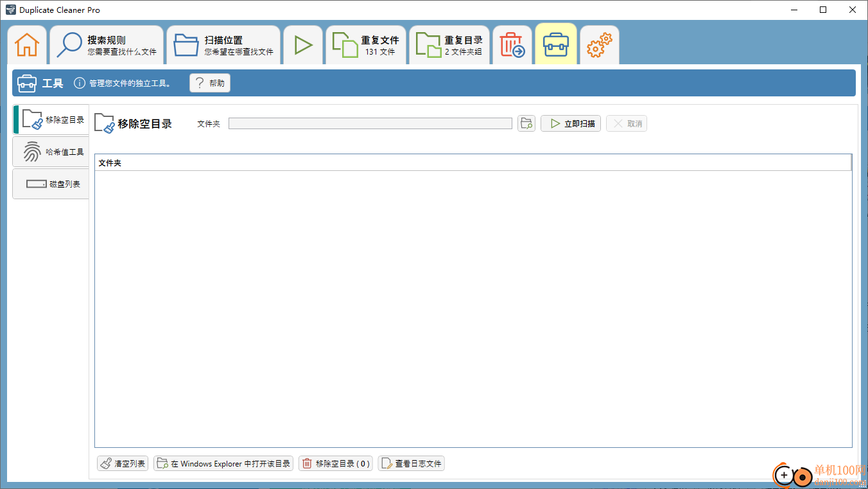Open the 重复文件 131 文件 tab
The image size is (868, 489).
[366, 45]
